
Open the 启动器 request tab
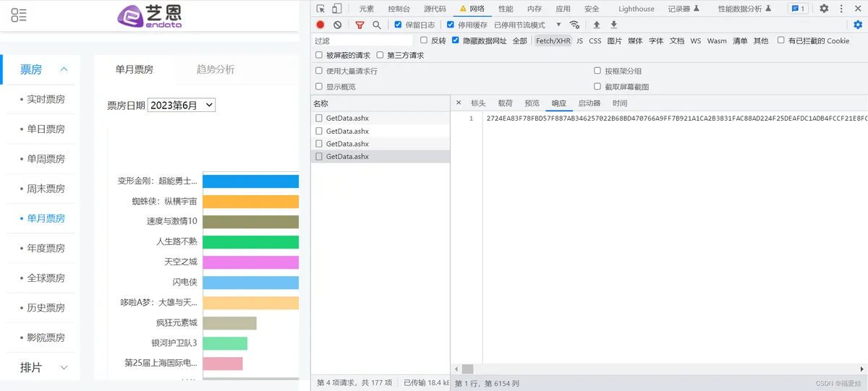[589, 103]
